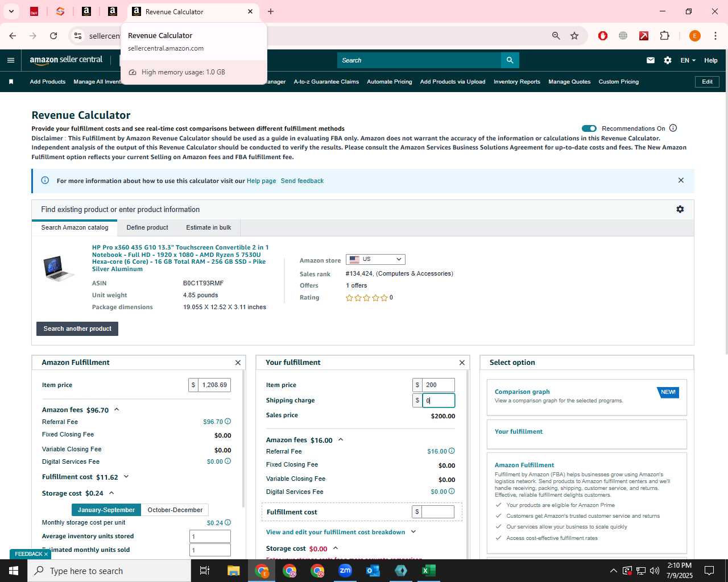This screenshot has width=728, height=582.
Task: Click the Windows Start button
Action: [14, 571]
